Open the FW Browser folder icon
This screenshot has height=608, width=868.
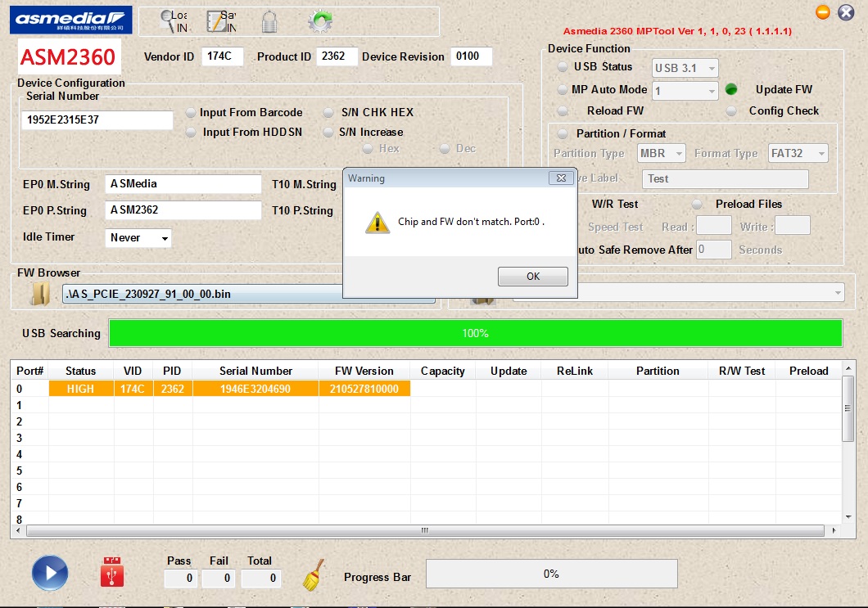(40, 294)
